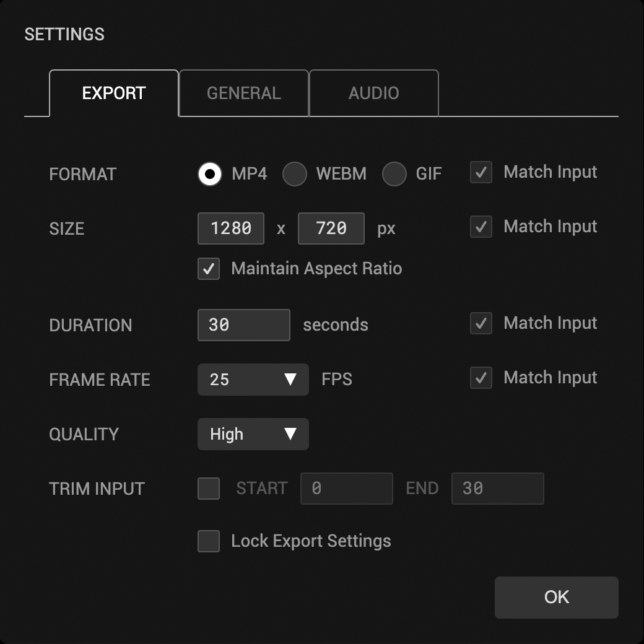This screenshot has height=644, width=644.
Task: Open the Audio tab
Action: click(x=374, y=94)
